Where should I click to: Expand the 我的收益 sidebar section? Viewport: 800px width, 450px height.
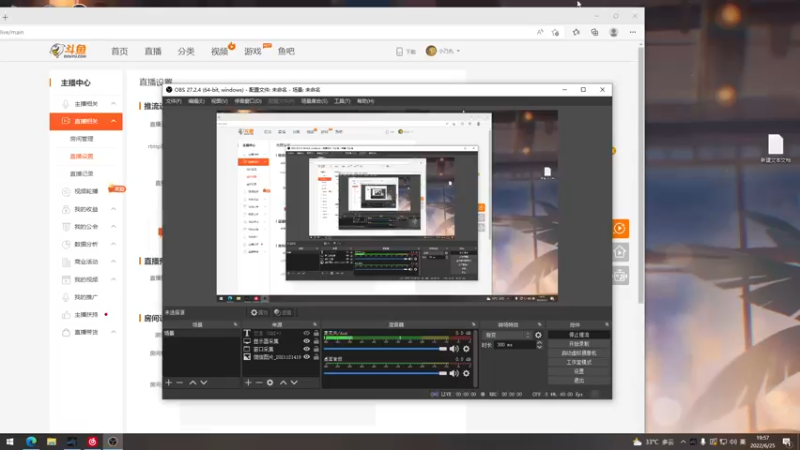click(x=113, y=209)
